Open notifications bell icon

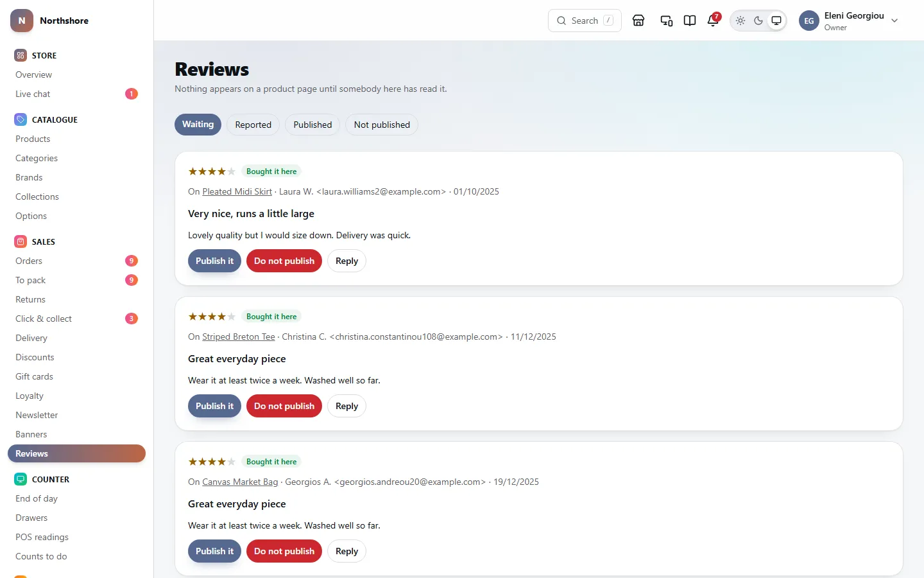pos(713,21)
